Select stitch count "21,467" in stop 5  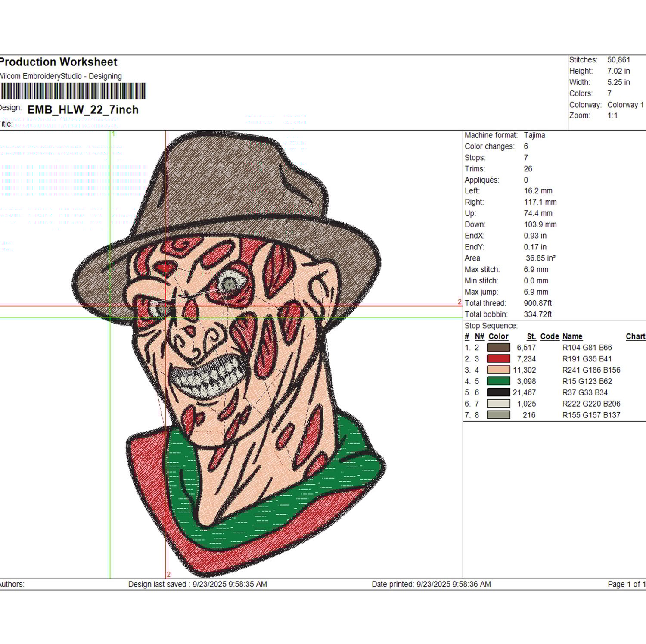(x=524, y=392)
